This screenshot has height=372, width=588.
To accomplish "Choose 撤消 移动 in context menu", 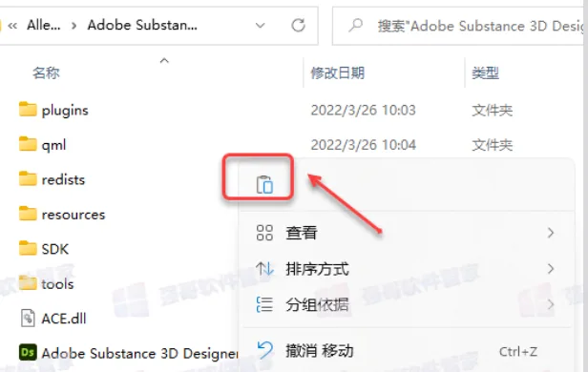I will (x=406, y=351).
